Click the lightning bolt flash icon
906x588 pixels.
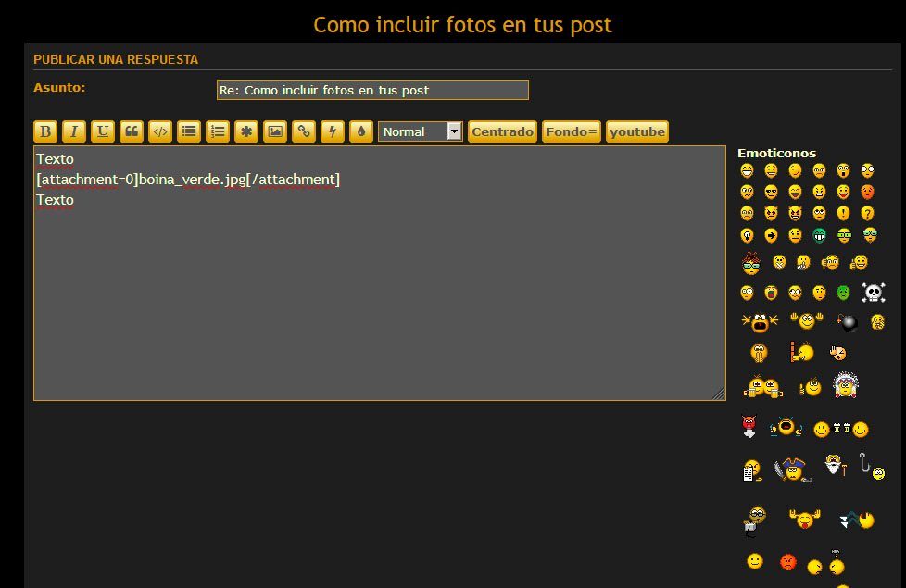333,131
